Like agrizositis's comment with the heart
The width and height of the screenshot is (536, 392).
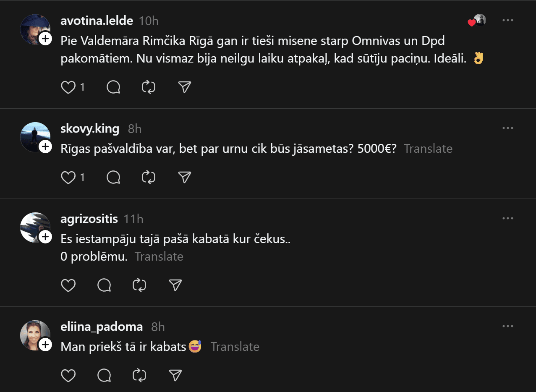point(68,285)
